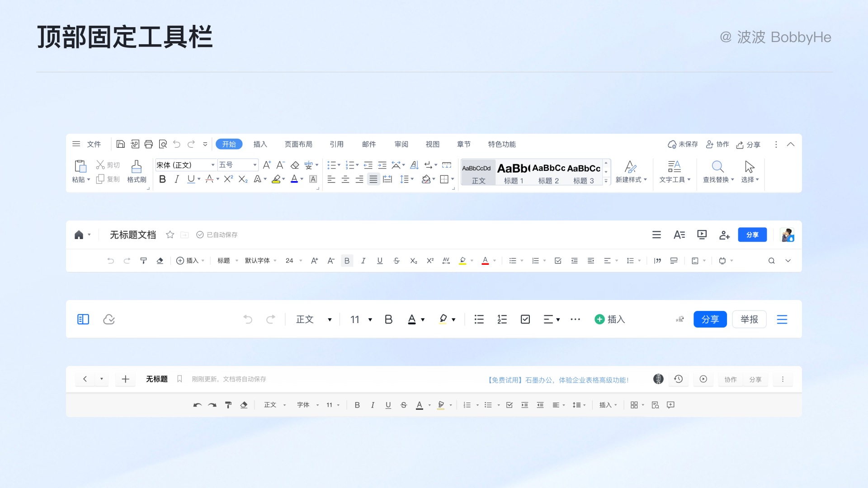This screenshot has width=868, height=488.
Task: Click the print icon in WPS toolbar
Action: coord(149,144)
